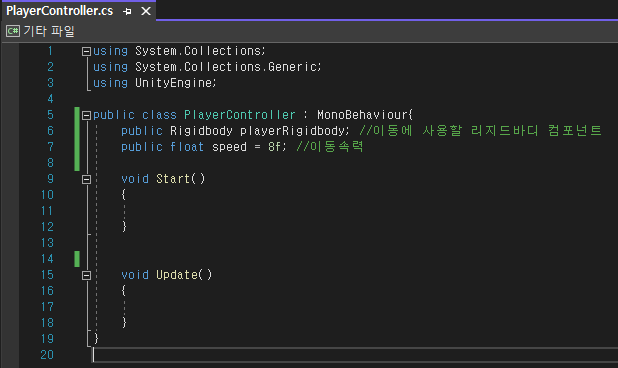This screenshot has height=368, width=618.
Task: Place cursor on 'System.Collections.Generic' text
Action: coord(226,67)
